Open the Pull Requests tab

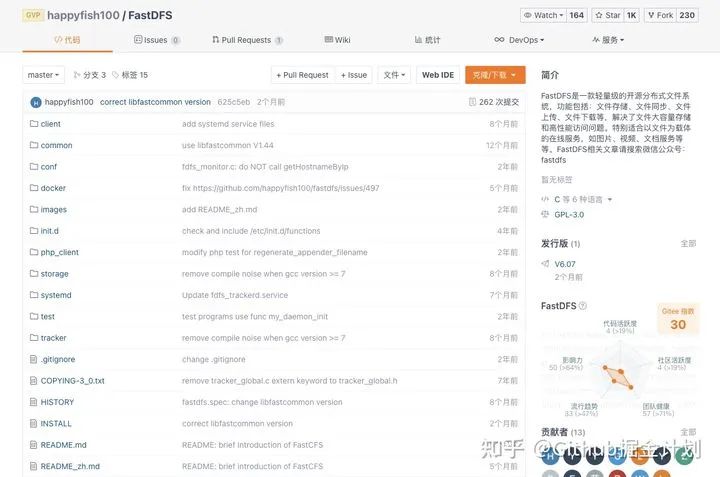point(247,40)
